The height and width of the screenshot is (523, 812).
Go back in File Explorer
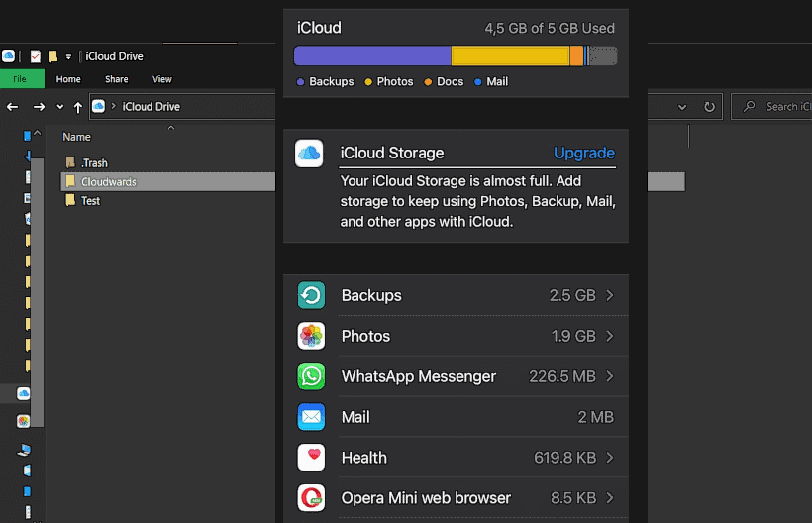[13, 107]
